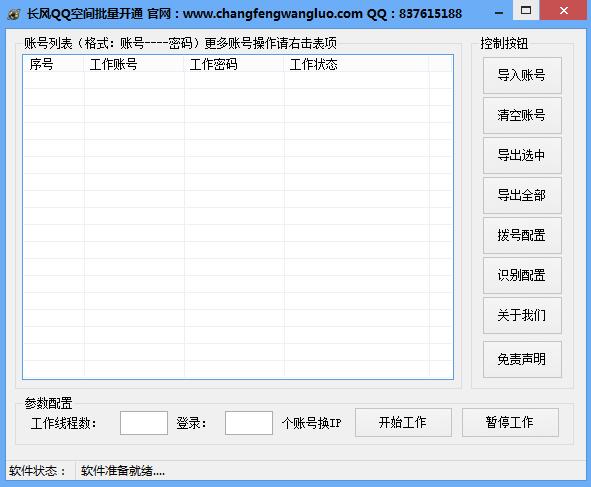Screen dimensions: 591x487
Task: Click the 参数配置 group label
Action: [48, 403]
